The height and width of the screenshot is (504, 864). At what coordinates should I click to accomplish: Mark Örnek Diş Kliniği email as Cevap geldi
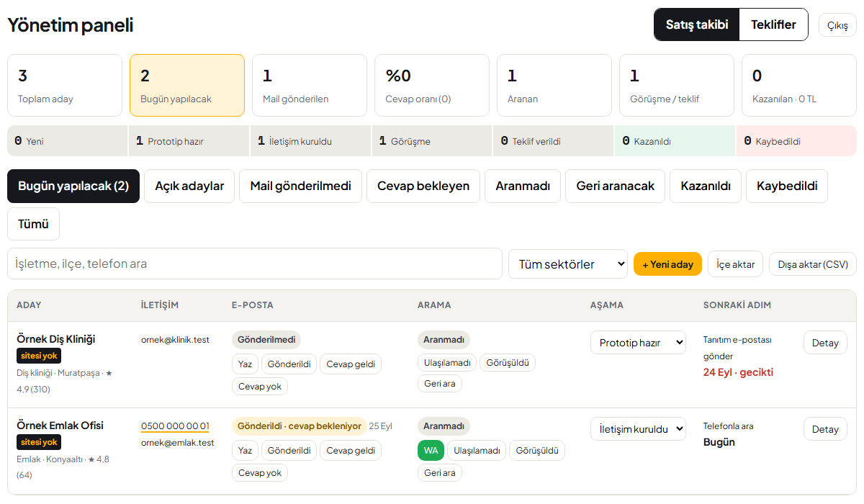351,364
